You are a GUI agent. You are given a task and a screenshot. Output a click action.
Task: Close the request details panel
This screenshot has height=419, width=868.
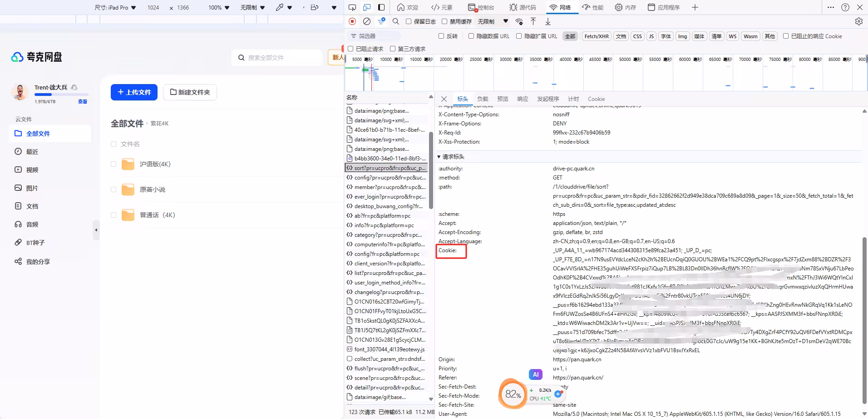click(x=444, y=99)
